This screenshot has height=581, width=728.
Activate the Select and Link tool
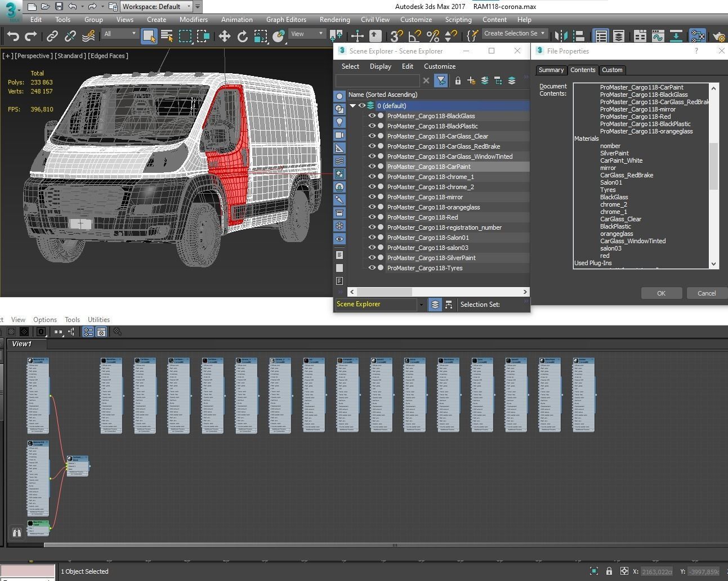point(52,36)
